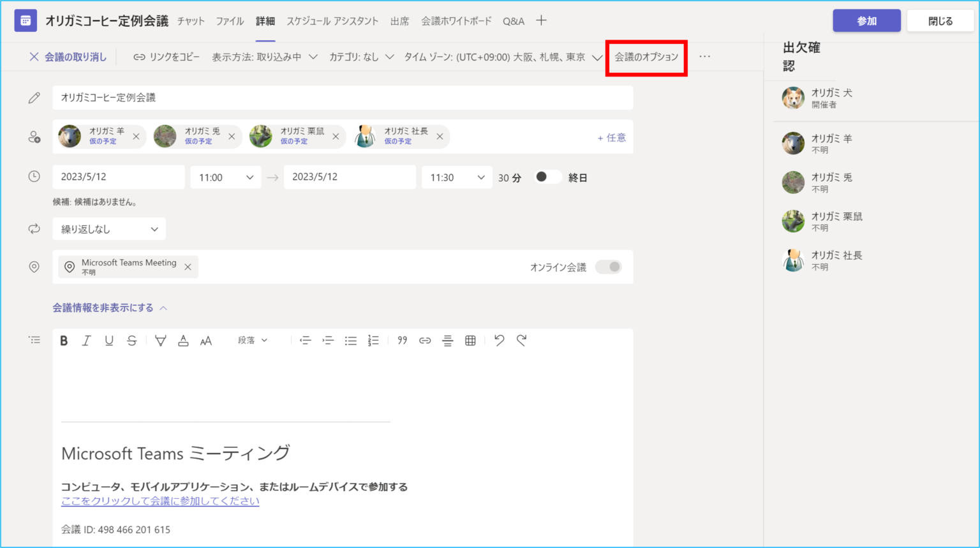Image resolution: width=980 pixels, height=548 pixels.
Task: Redo the last edit
Action: tap(522, 341)
